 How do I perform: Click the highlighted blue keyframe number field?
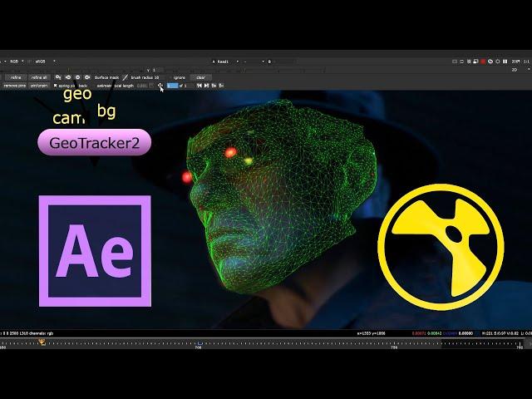click(172, 86)
